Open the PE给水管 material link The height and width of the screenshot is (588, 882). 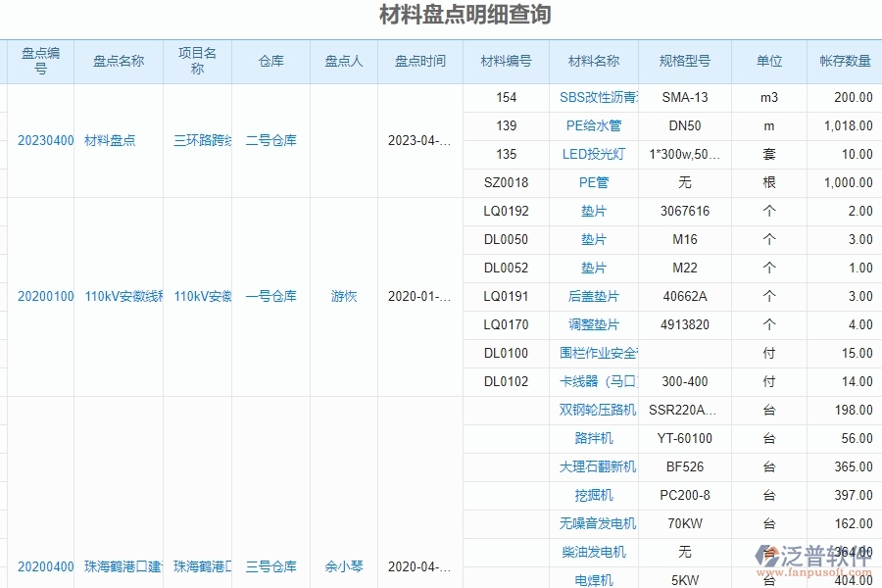[593, 125]
